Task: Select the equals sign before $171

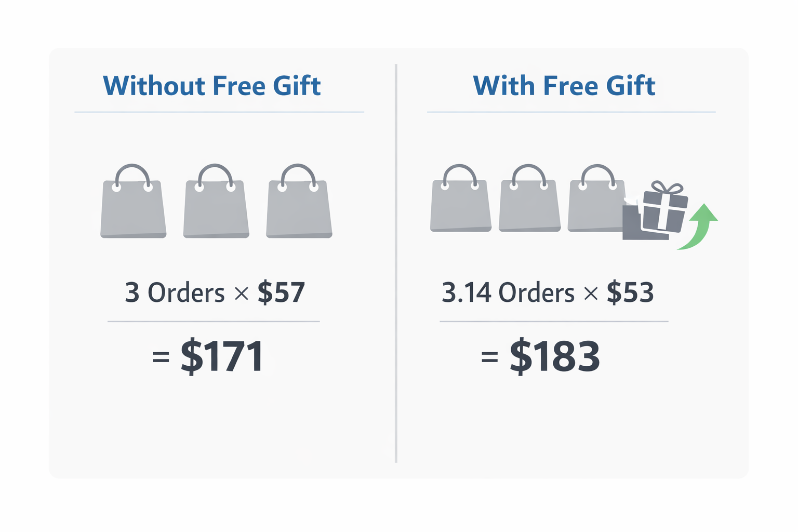Action: tap(161, 357)
